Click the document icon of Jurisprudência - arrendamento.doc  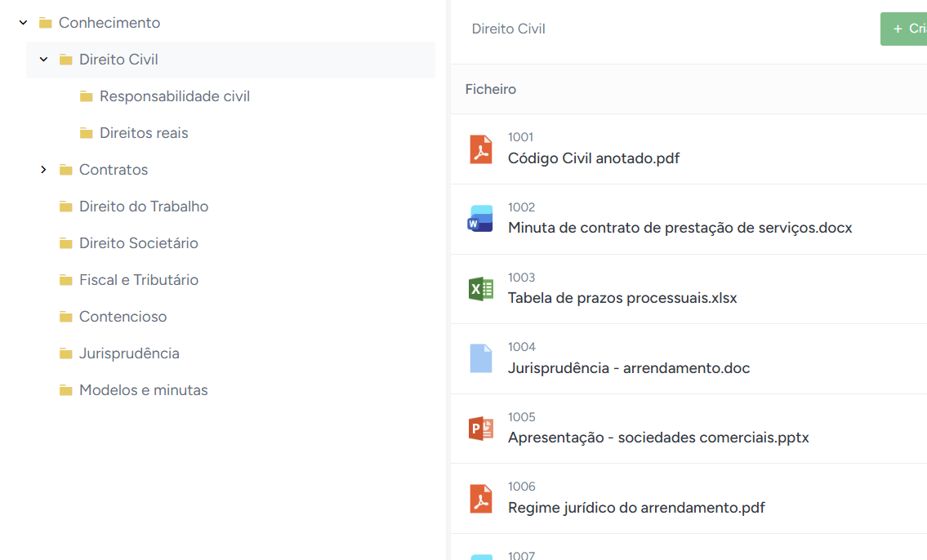pos(480,358)
